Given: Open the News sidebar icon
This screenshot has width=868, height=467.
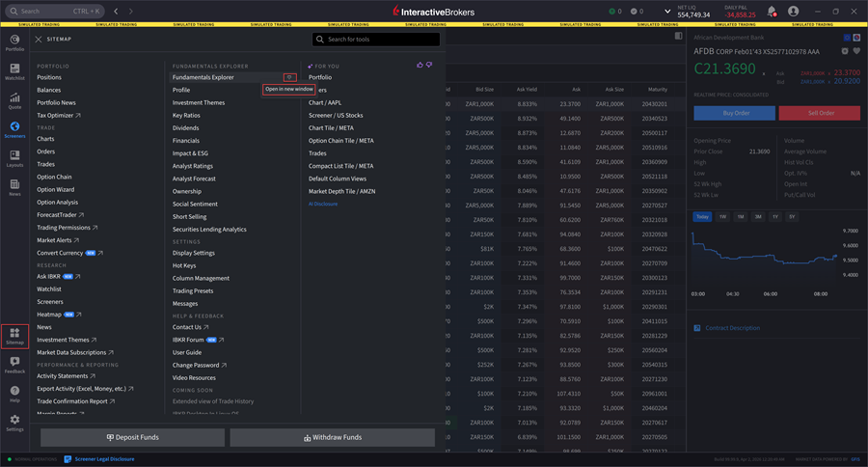Looking at the screenshot, I should click(14, 188).
